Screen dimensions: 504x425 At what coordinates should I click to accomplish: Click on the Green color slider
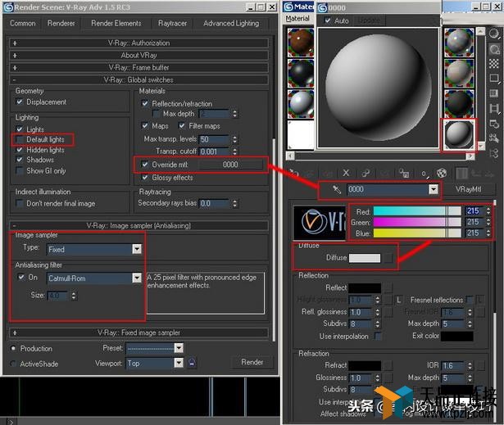click(x=417, y=222)
